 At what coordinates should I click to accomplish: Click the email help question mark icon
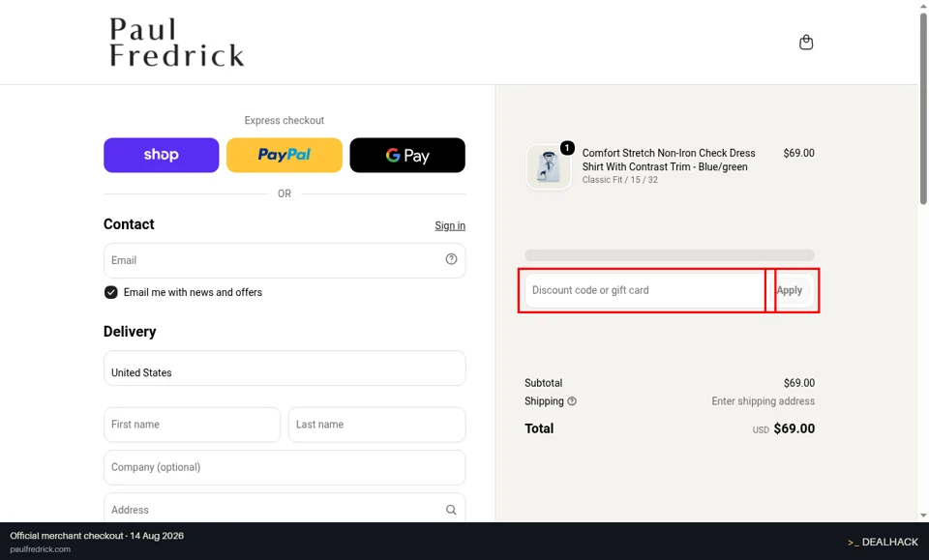click(451, 259)
